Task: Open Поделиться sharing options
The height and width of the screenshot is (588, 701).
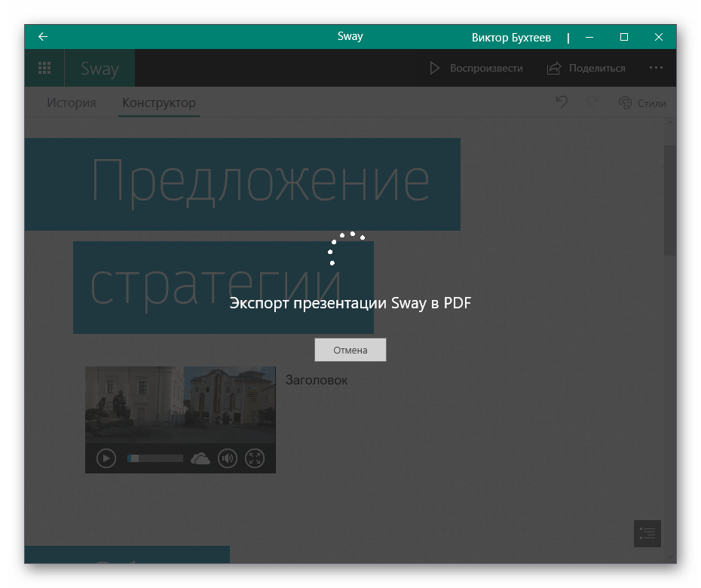Action: tap(586, 68)
